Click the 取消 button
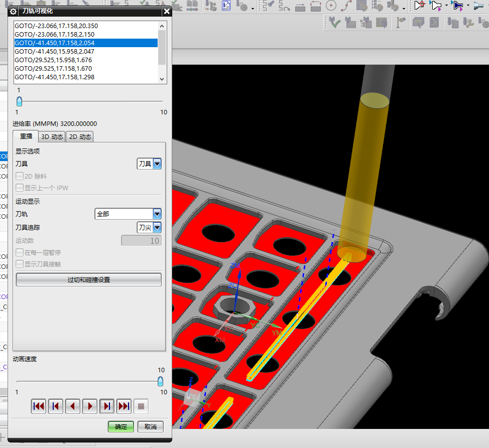This screenshot has width=489, height=448. pos(150,427)
